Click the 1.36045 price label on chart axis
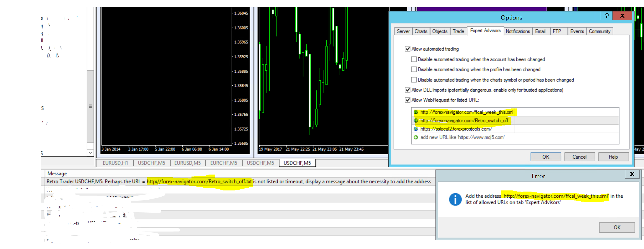 (x=241, y=13)
